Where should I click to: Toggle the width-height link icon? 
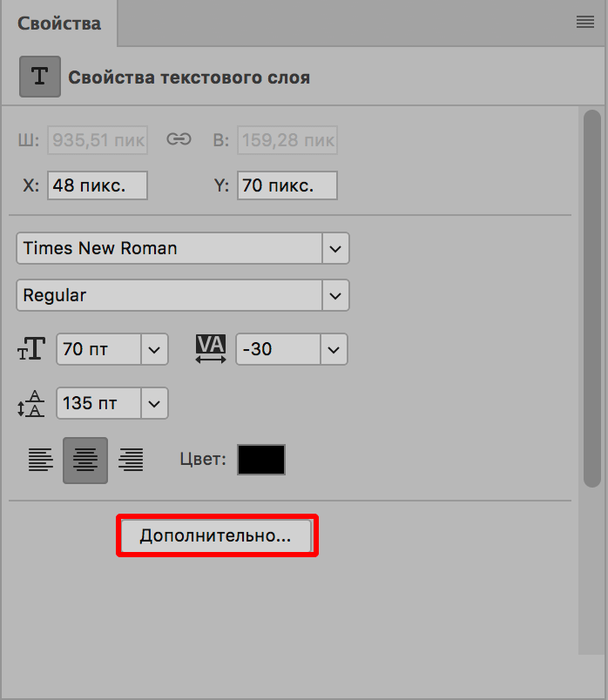(179, 139)
